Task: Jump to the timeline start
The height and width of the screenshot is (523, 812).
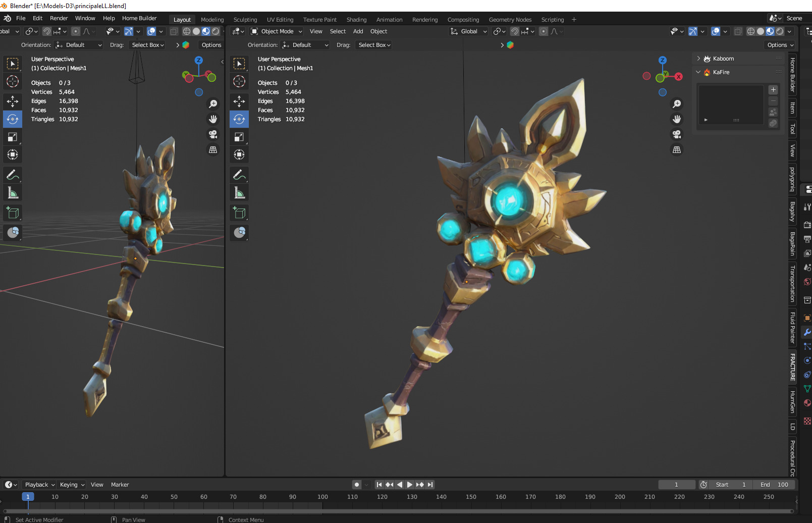Action: pyautogui.click(x=379, y=485)
